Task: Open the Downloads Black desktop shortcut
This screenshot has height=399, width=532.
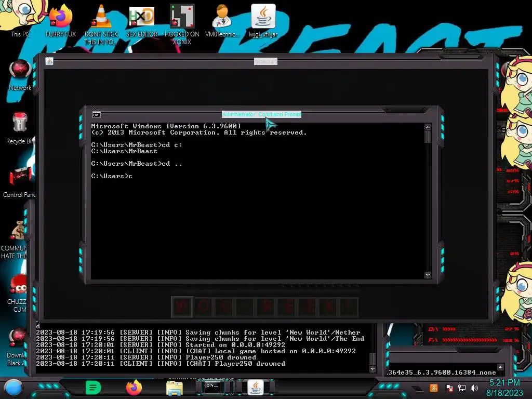Action: click(17, 346)
